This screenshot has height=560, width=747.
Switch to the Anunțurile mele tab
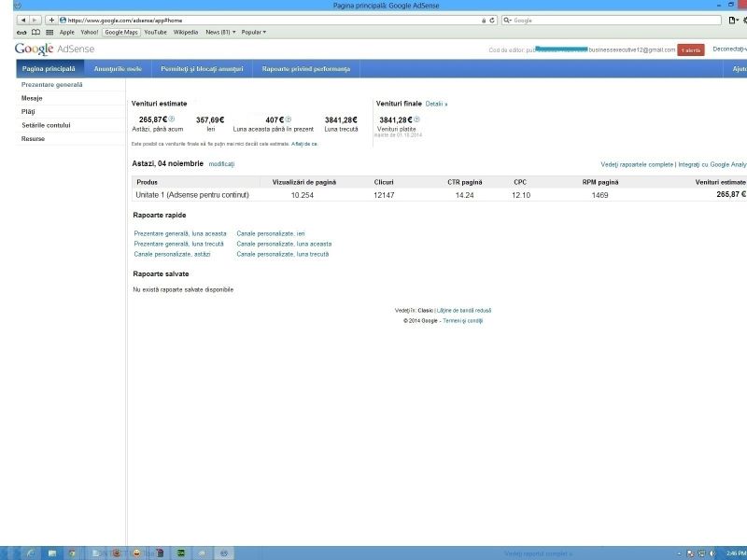coord(117,69)
